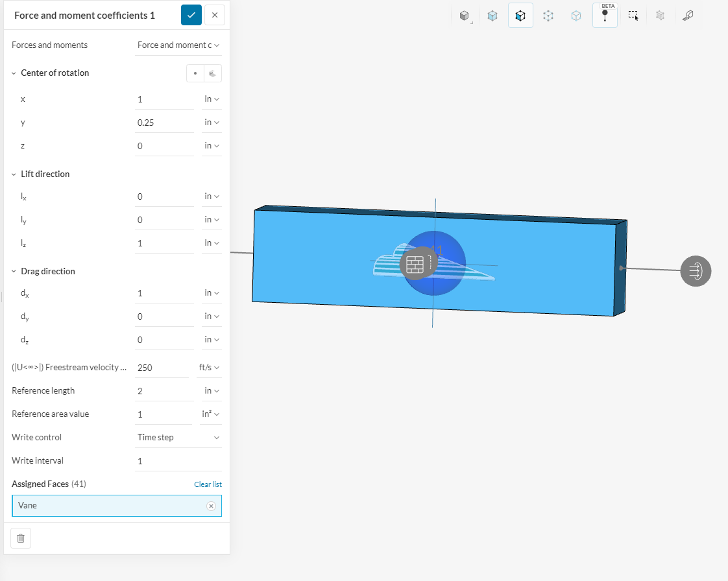Select the point picker option for center of rotation
This screenshot has height=581, width=728.
(195, 73)
